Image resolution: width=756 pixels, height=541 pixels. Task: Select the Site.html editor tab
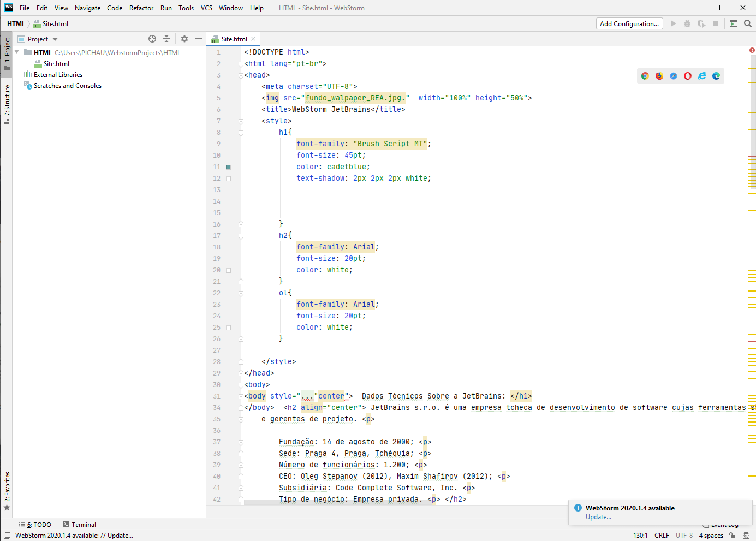coord(234,39)
